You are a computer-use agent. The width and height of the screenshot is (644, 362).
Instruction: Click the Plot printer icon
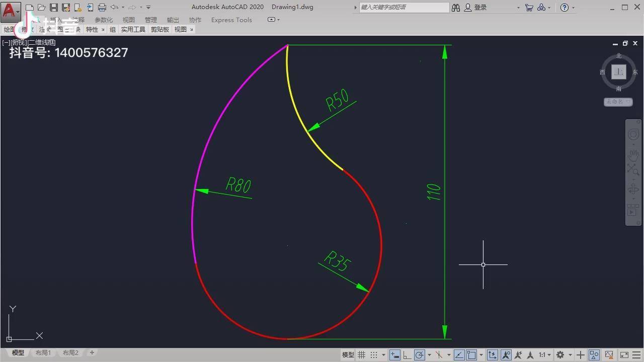tap(102, 8)
